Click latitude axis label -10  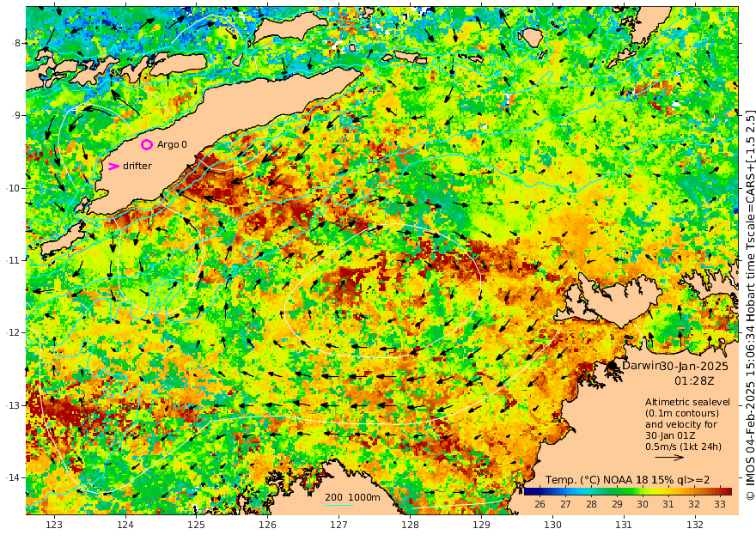(x=14, y=188)
